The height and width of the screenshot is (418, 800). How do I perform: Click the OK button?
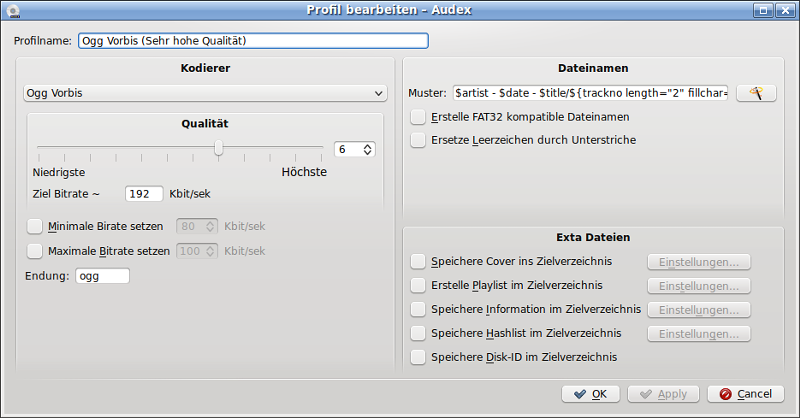pyautogui.click(x=591, y=394)
